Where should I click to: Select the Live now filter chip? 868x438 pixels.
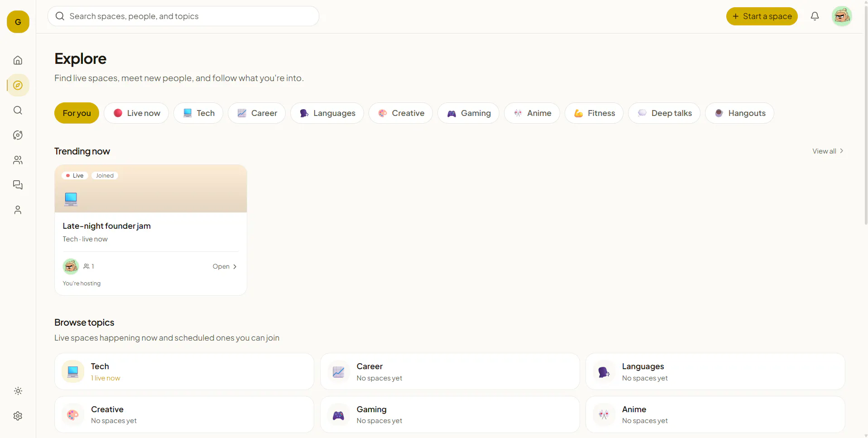[x=136, y=113]
